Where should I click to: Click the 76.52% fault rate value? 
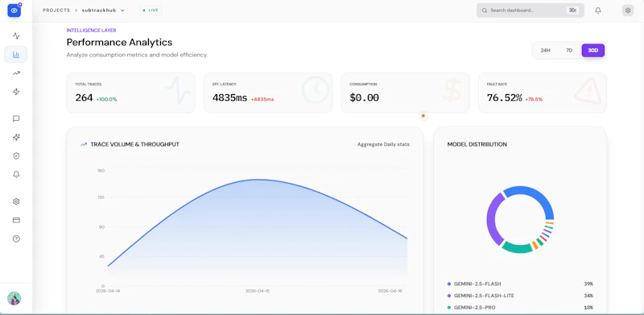pyautogui.click(x=504, y=97)
